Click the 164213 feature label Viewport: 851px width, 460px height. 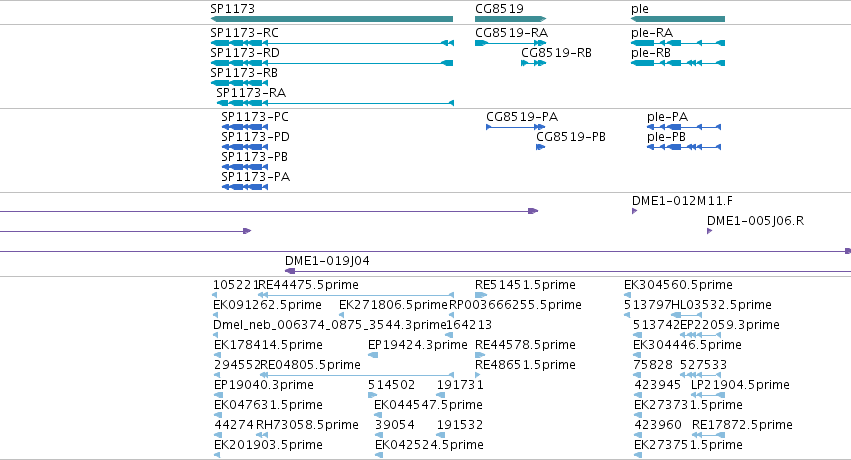click(x=469, y=325)
